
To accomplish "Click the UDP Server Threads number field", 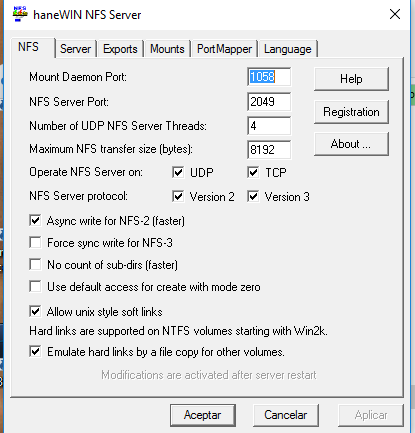I will pos(269,126).
